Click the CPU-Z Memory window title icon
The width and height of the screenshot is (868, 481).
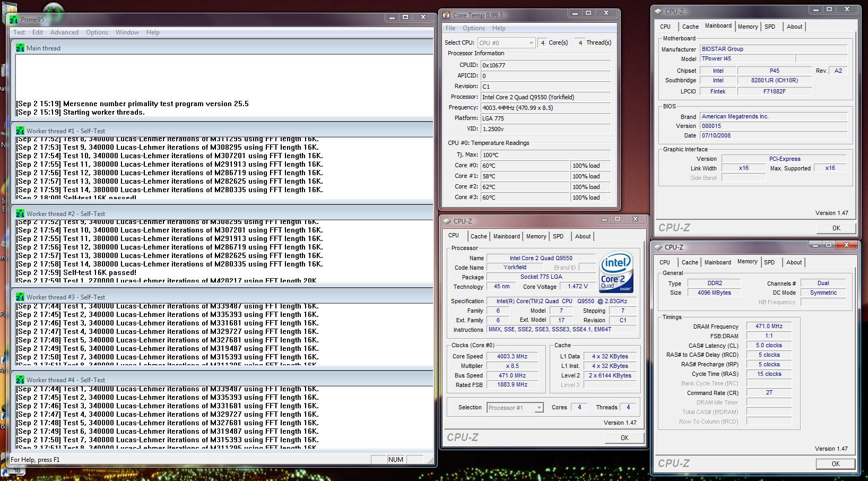coord(658,247)
